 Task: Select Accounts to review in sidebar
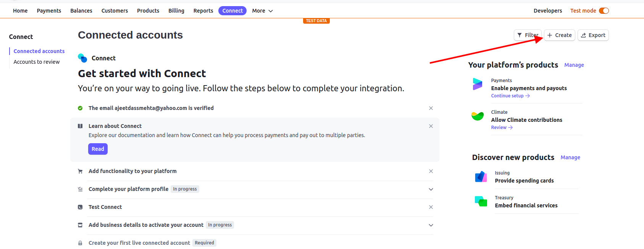[37, 62]
